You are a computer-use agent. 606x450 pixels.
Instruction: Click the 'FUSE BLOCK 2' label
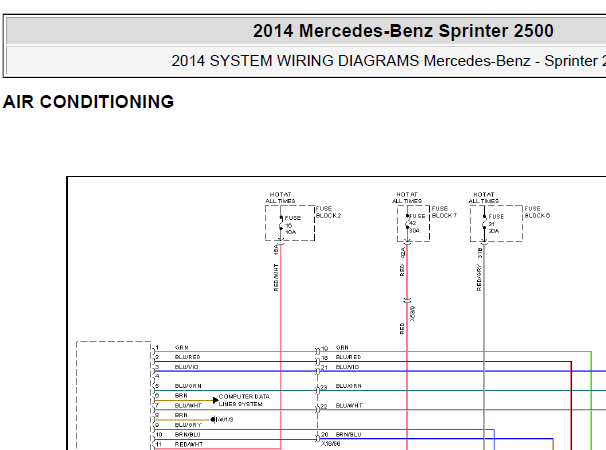coord(329,212)
